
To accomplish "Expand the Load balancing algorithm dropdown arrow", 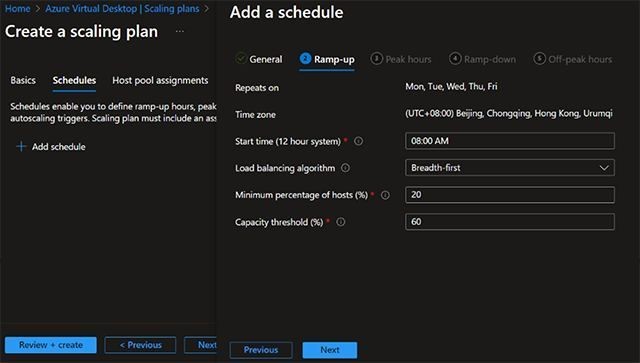I will [x=604, y=168].
